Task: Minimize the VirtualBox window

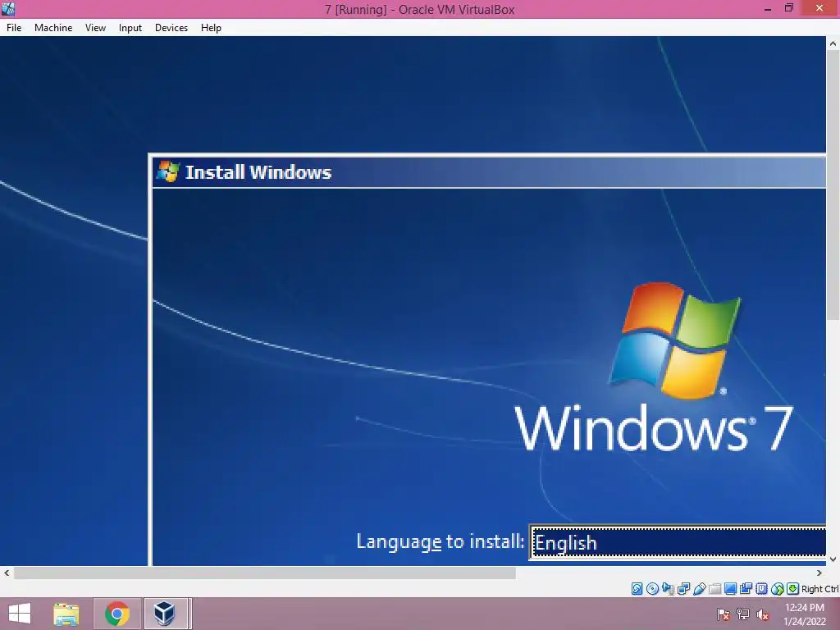Action: pos(768,8)
